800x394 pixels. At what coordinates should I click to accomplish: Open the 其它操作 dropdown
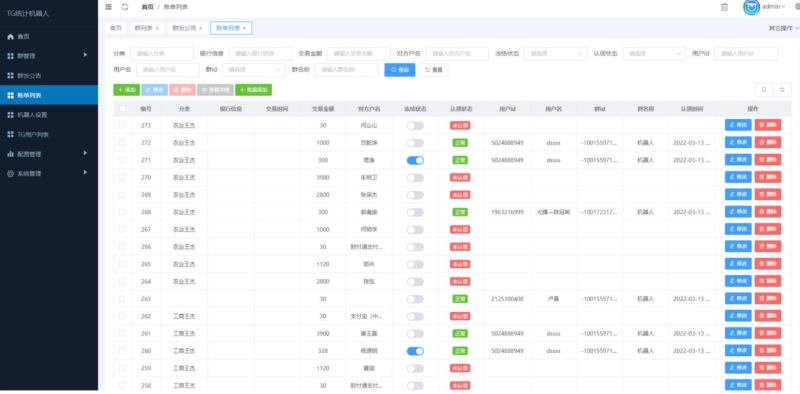(x=784, y=28)
